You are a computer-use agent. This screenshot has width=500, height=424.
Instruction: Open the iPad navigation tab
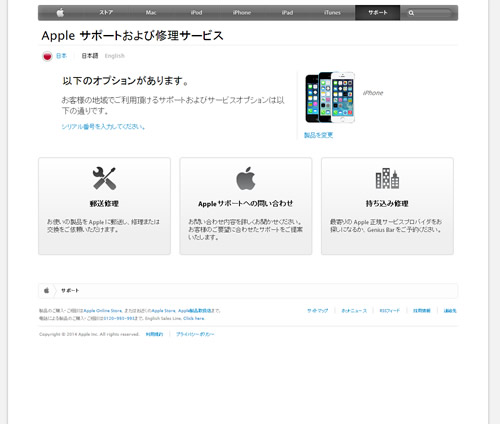[287, 13]
